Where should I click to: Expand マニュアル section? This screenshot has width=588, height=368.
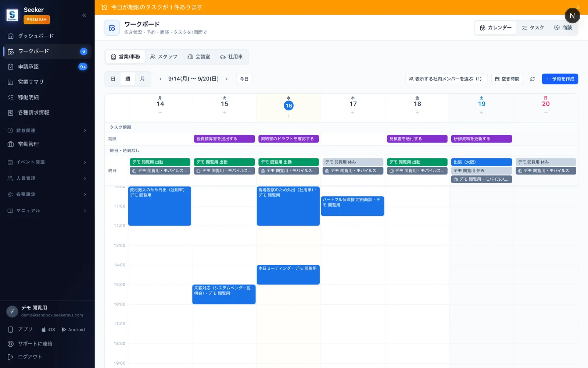tap(47, 210)
